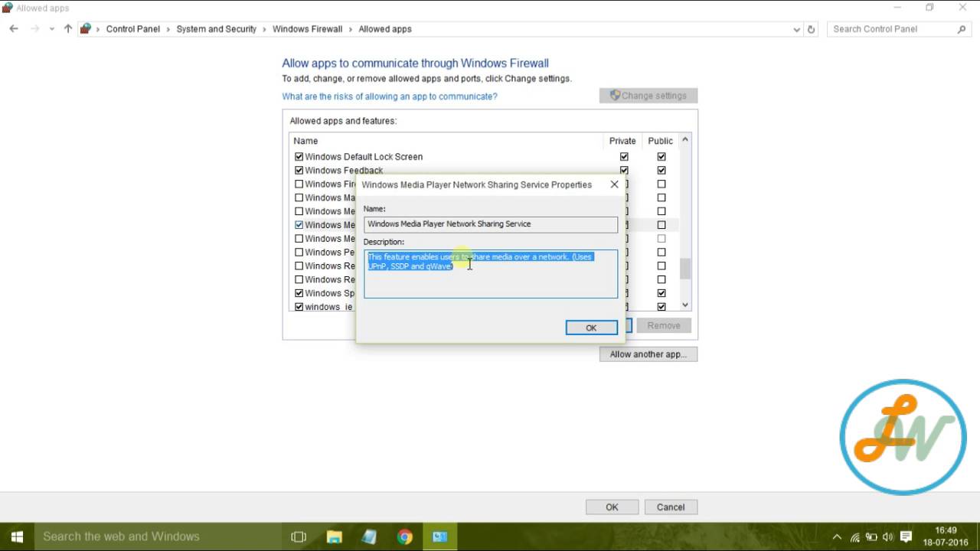The image size is (980, 551).
Task: Open Google Chrome from taskbar
Action: click(x=404, y=536)
